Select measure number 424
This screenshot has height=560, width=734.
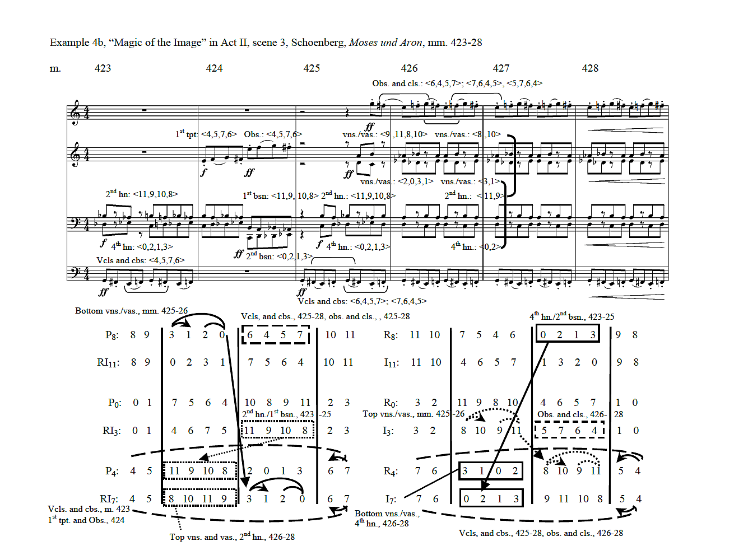click(x=214, y=68)
